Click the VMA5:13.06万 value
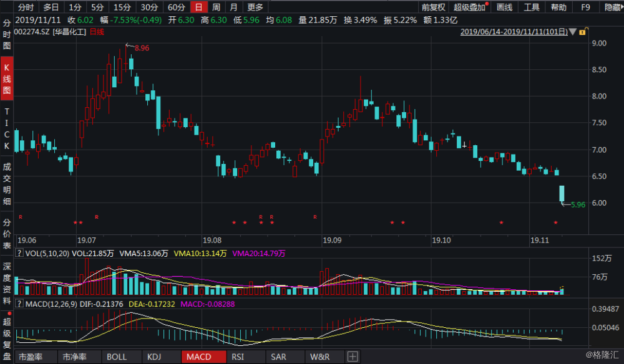Screen dimensions: 624x364 (144, 253)
